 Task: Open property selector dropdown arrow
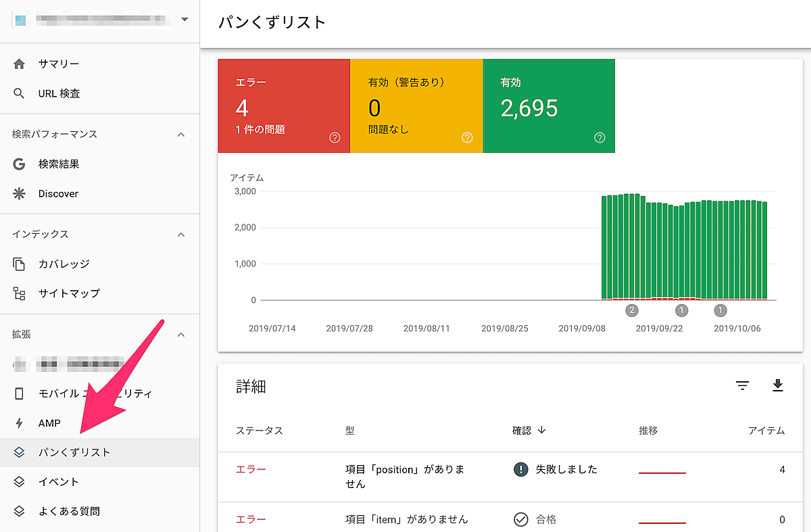(x=185, y=20)
